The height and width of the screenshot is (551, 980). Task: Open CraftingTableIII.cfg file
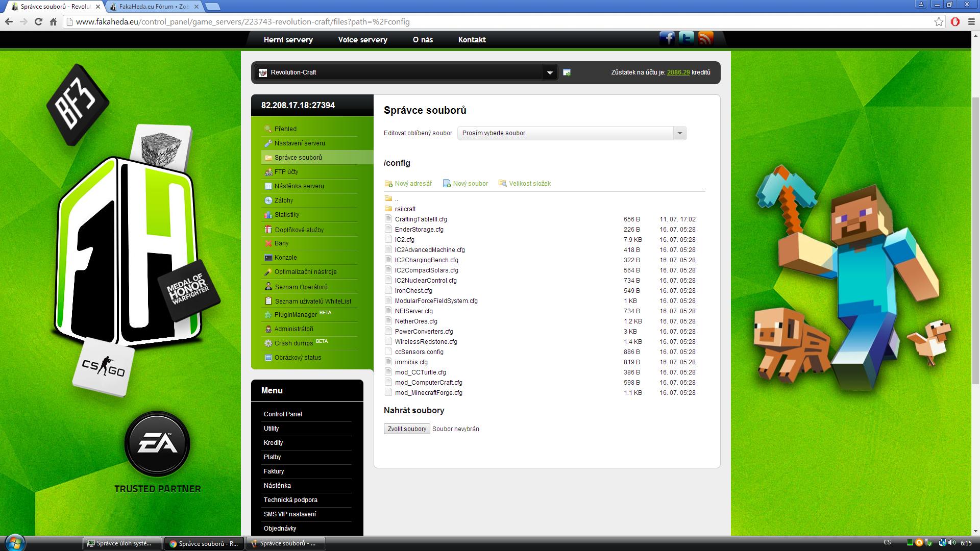[421, 219]
